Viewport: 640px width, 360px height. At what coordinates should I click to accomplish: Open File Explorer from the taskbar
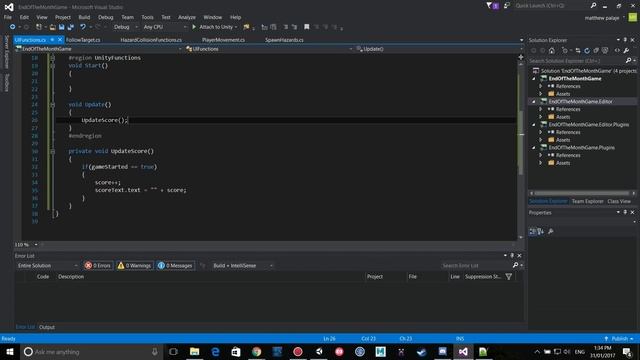(x=195, y=351)
